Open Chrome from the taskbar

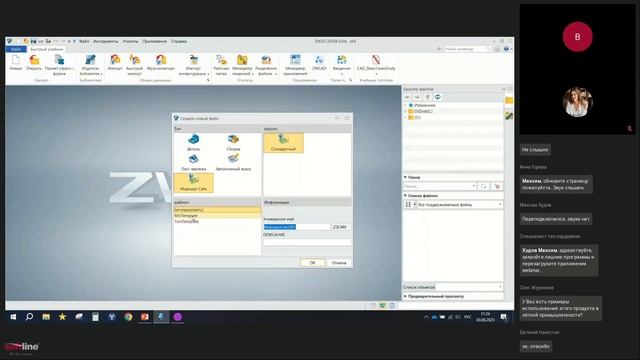click(x=128, y=317)
